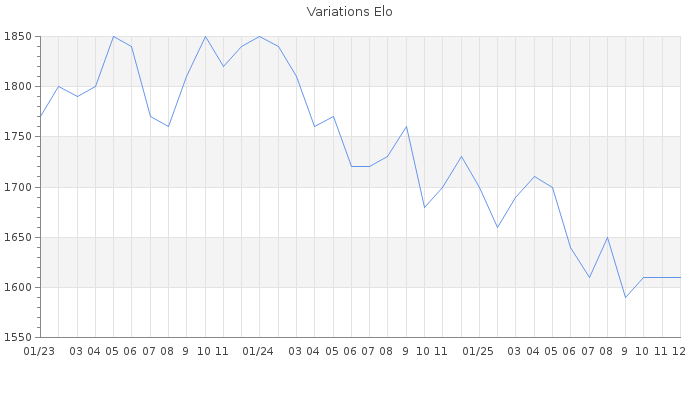
Task: Select the 1700 y-axis label
Action: point(18,187)
